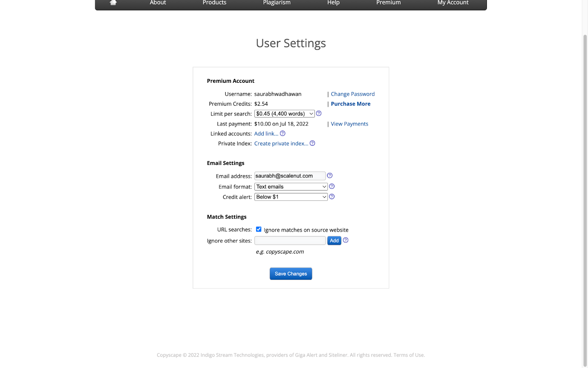This screenshot has width=588, height=368.
Task: Open help icon beside Credit alert dropdown
Action: pos(332,197)
